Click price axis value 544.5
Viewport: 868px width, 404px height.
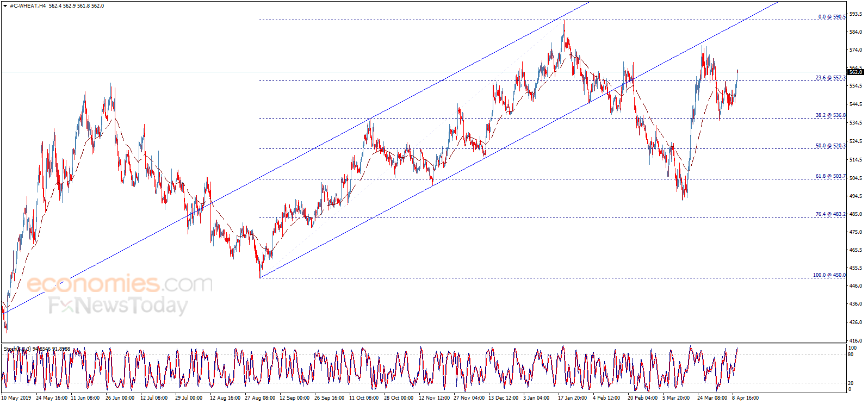855,104
